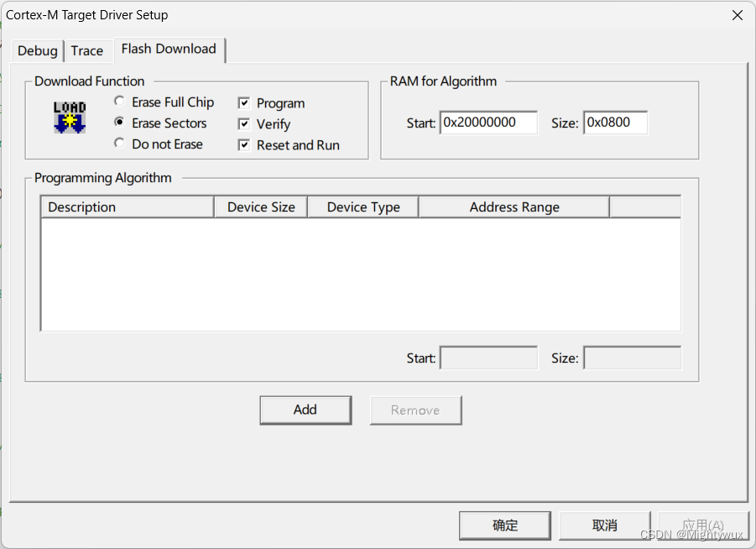Select the Erase Full Chip option
Image resolution: width=756 pixels, height=549 pixels.
tap(119, 102)
